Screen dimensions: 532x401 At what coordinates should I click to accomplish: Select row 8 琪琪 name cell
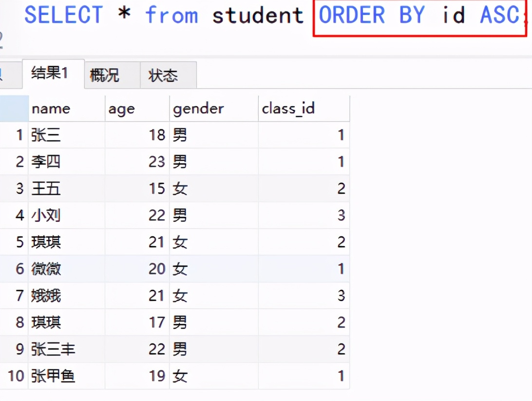pyautogui.click(x=67, y=322)
